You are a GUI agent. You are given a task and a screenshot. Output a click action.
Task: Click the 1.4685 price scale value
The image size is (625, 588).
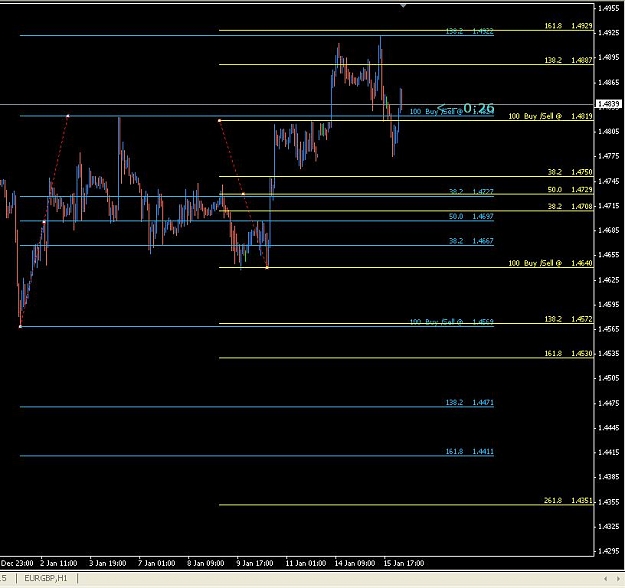pyautogui.click(x=609, y=230)
